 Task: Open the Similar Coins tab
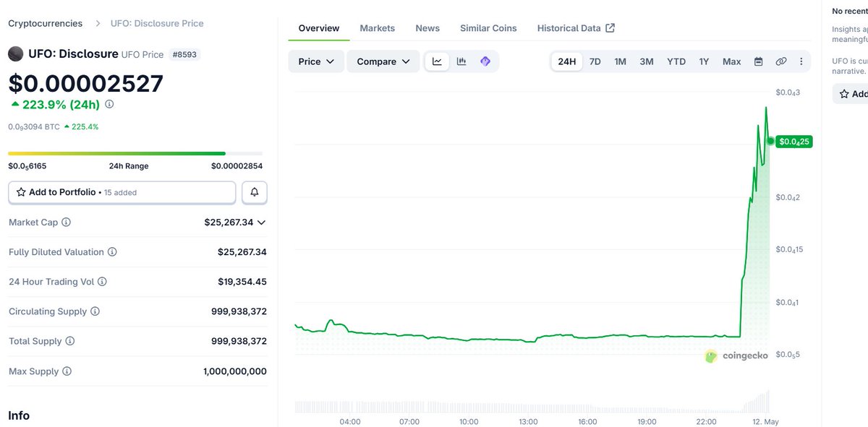pos(488,28)
